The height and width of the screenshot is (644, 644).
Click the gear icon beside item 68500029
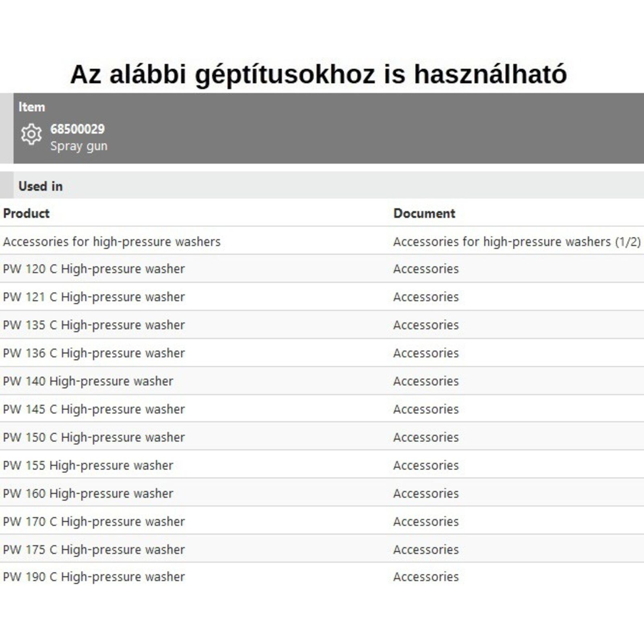pos(31,134)
